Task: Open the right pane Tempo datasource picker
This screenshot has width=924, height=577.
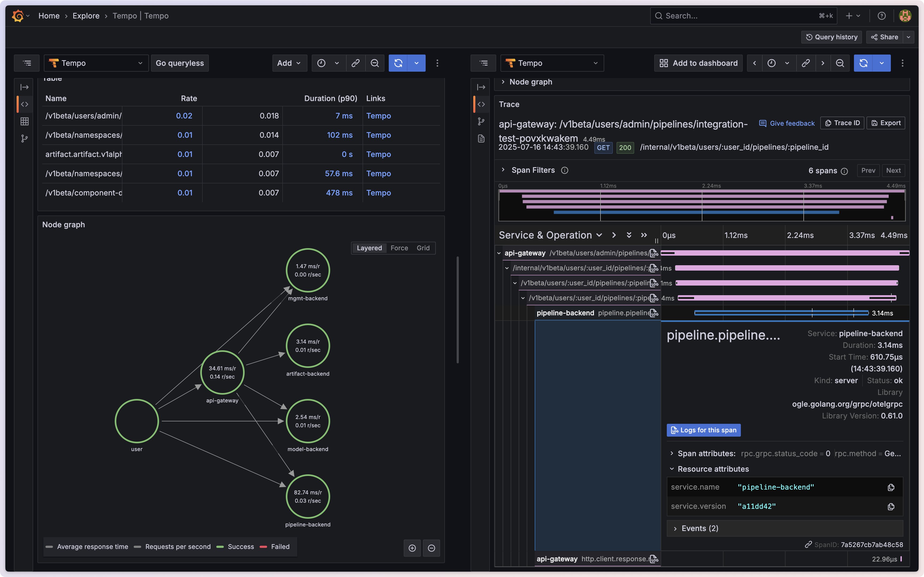Action: pos(552,63)
